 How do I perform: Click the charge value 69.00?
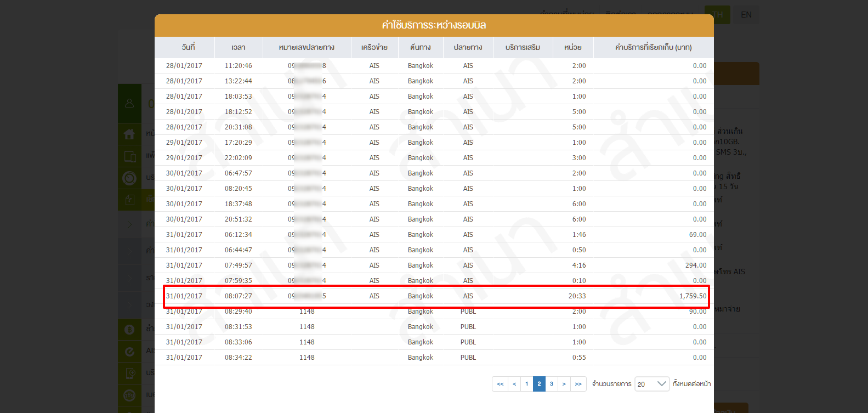(697, 235)
